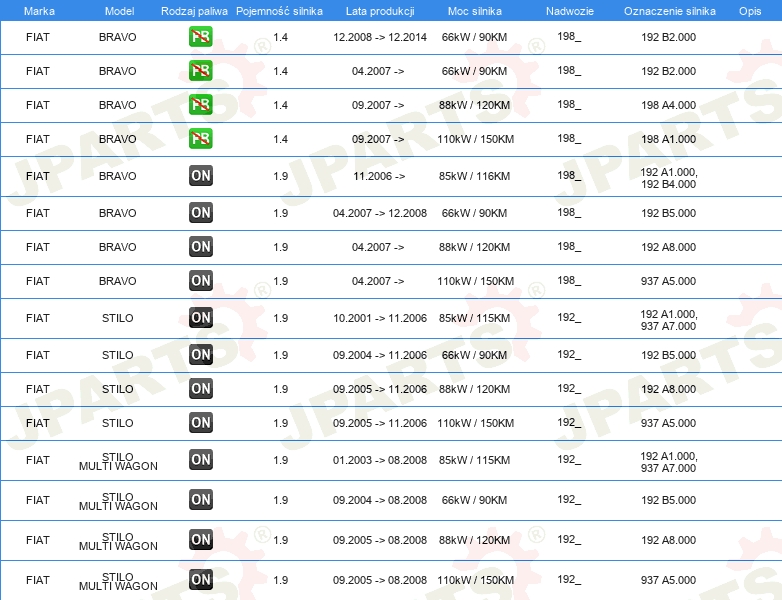Click the ON icon in the Stilo 09.2005 -> 11.2006 88kW row
Viewport: 782px width, 600px height.
(200, 388)
